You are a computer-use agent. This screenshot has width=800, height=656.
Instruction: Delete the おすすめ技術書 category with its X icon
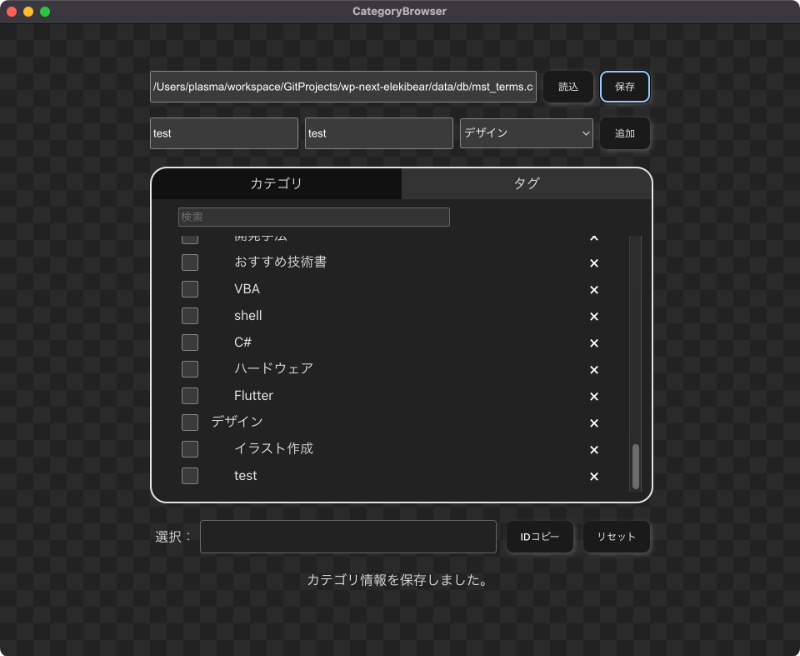point(593,263)
